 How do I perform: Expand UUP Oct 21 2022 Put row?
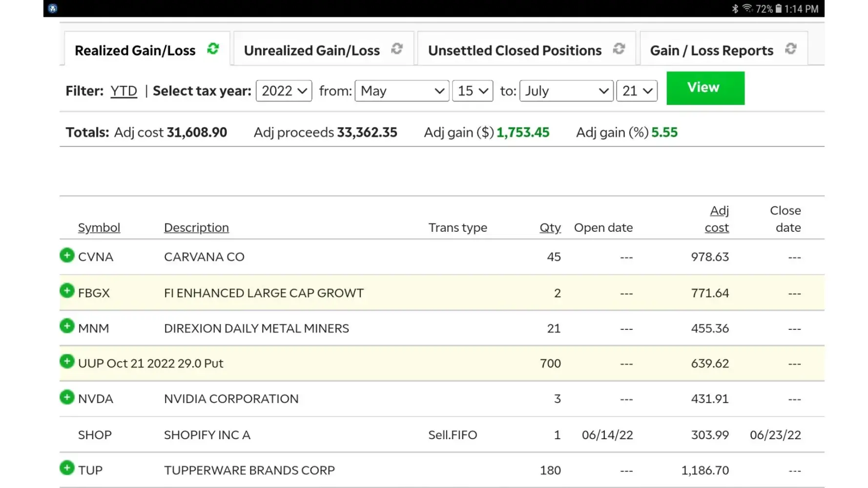[67, 362]
